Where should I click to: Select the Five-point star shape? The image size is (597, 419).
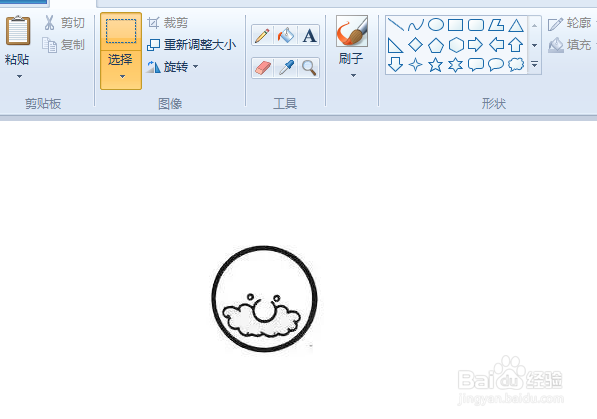pyautogui.click(x=436, y=64)
